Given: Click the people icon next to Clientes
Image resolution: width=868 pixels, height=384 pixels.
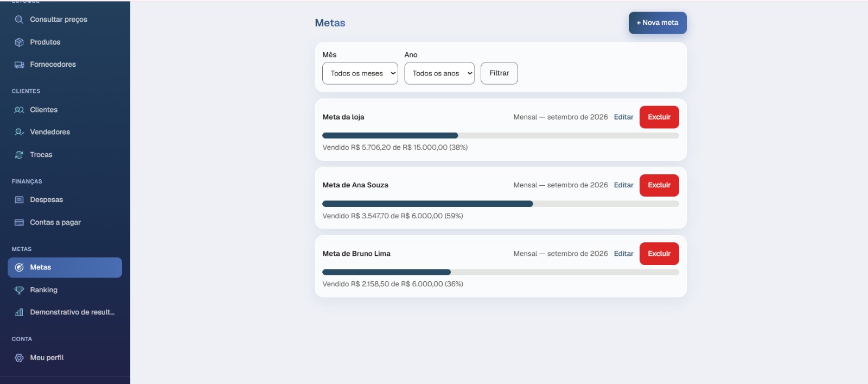Looking at the screenshot, I should pos(19,110).
